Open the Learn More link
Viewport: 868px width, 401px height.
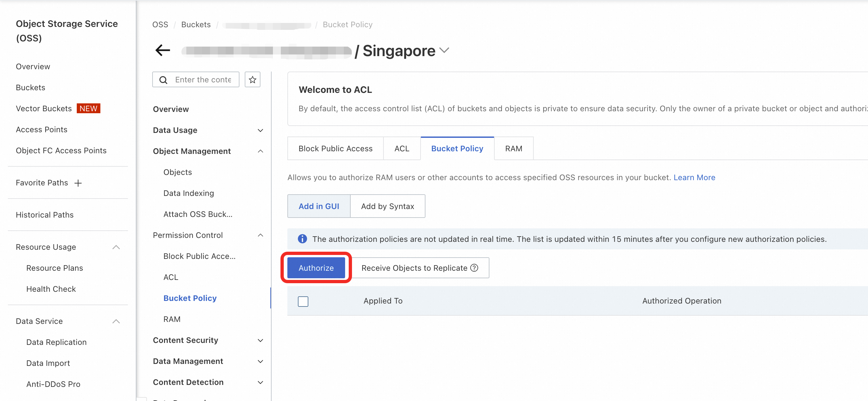694,178
